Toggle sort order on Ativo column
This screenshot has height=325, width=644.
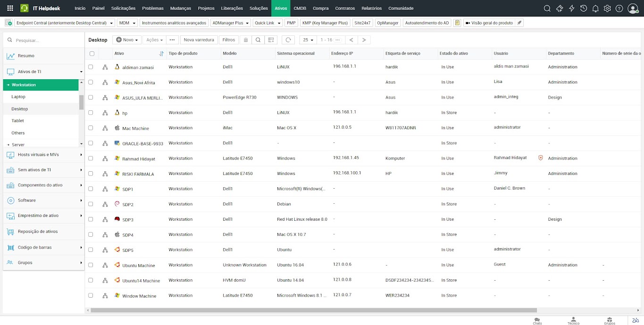pos(161,54)
